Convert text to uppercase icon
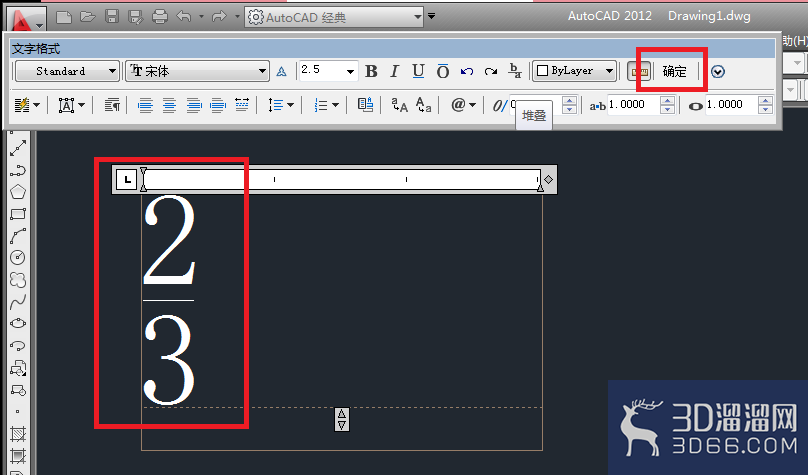 [x=399, y=105]
